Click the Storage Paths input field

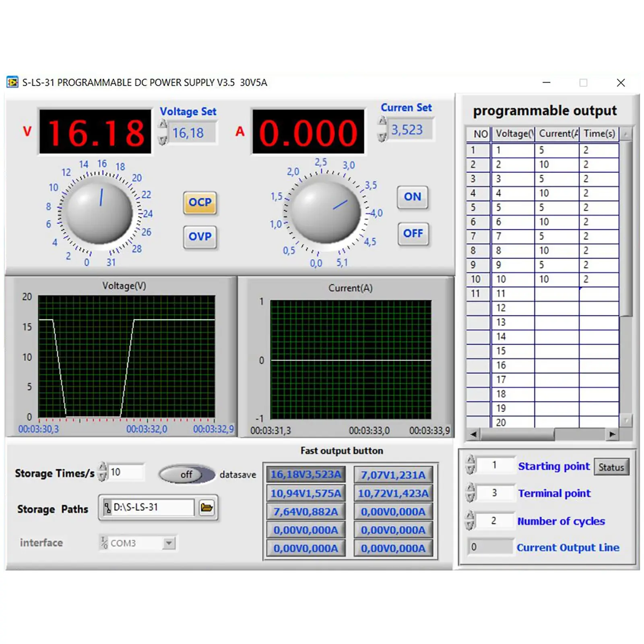(x=152, y=508)
